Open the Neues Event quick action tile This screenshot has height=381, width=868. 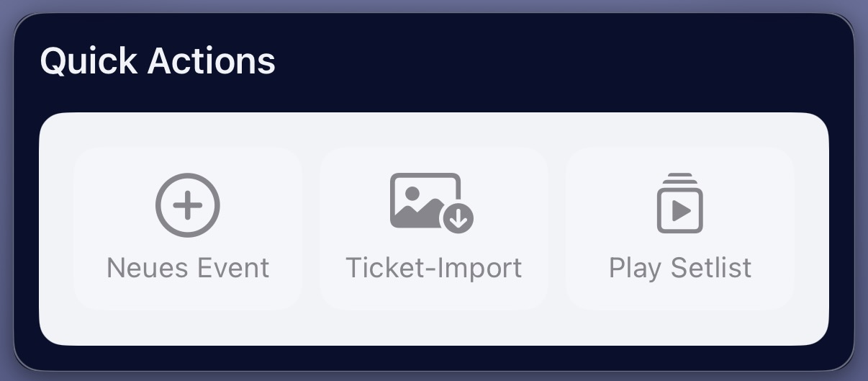point(188,228)
